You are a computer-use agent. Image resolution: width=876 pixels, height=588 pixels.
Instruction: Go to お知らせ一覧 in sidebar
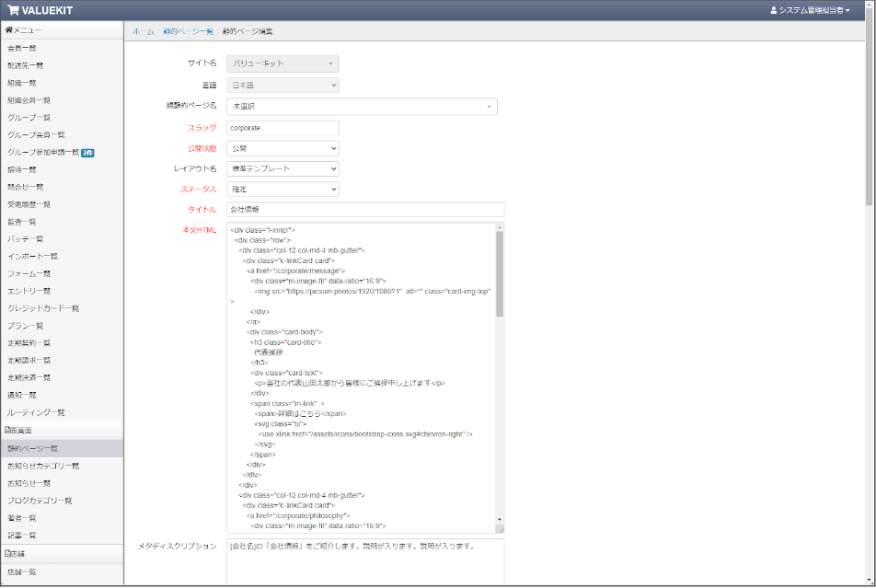click(29, 483)
